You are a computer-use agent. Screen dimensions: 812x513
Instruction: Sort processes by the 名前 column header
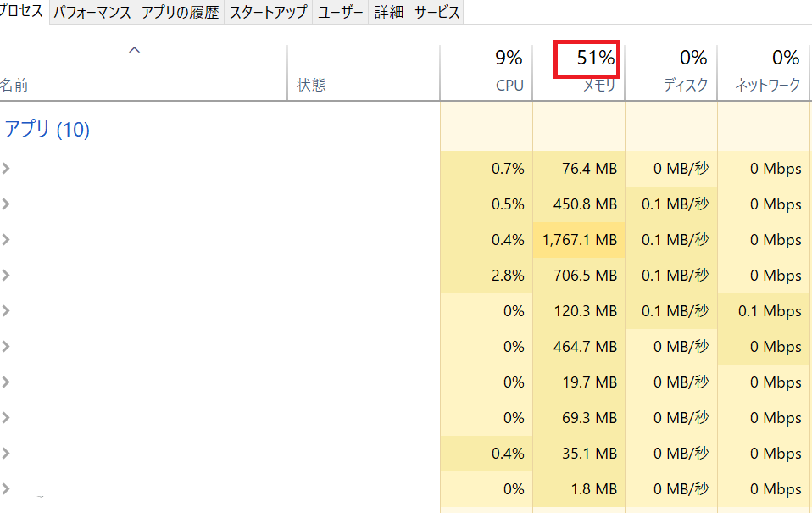click(x=143, y=73)
